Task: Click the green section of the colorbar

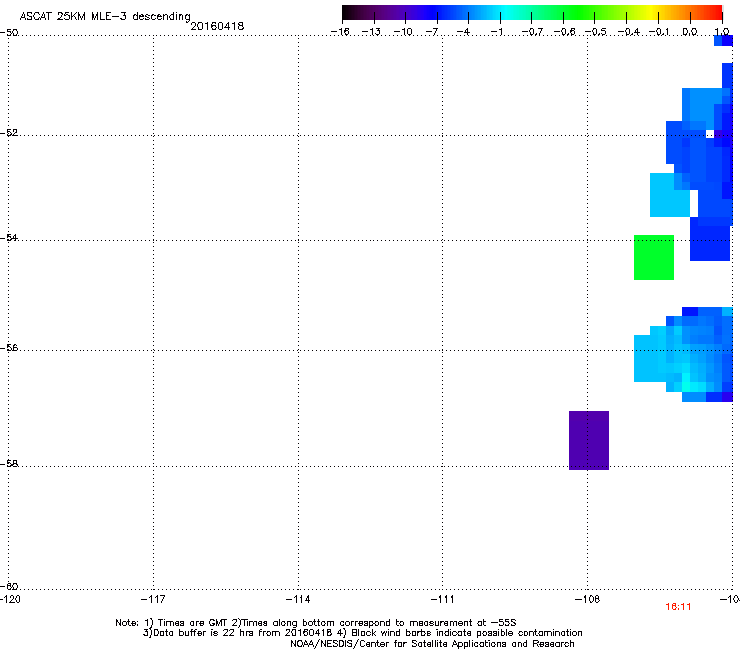Action: coord(580,12)
